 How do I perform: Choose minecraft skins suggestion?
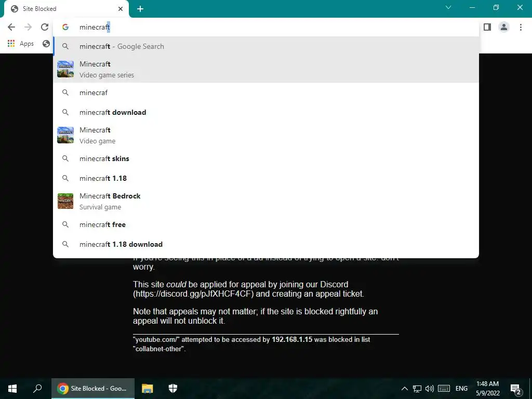pos(266,158)
